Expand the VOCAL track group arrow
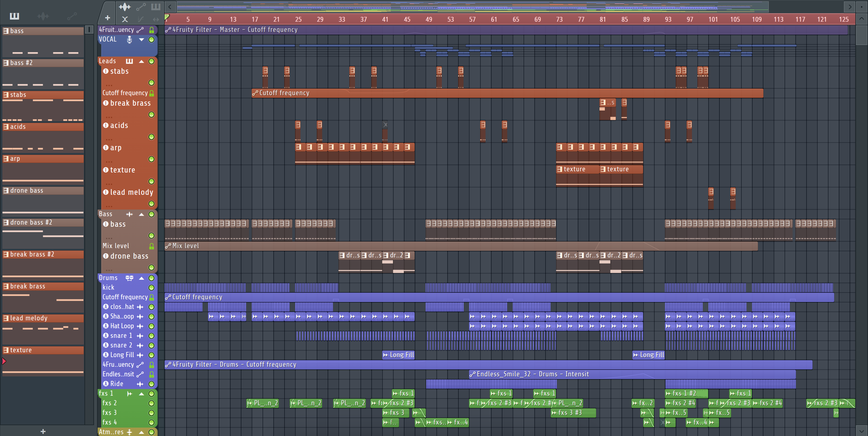Screen dimensions: 868x436 coord(142,40)
